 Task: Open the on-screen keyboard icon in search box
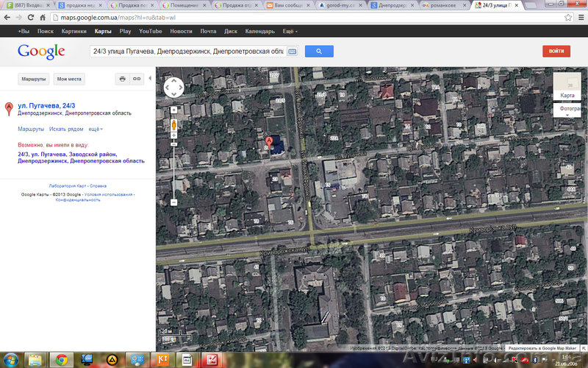292,52
